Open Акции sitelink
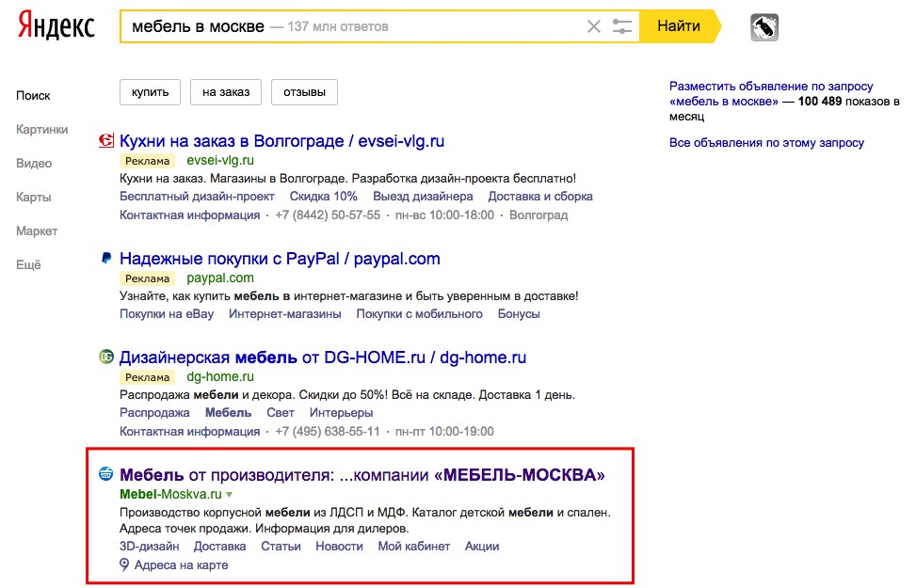This screenshot has width=916, height=588. pos(482,547)
